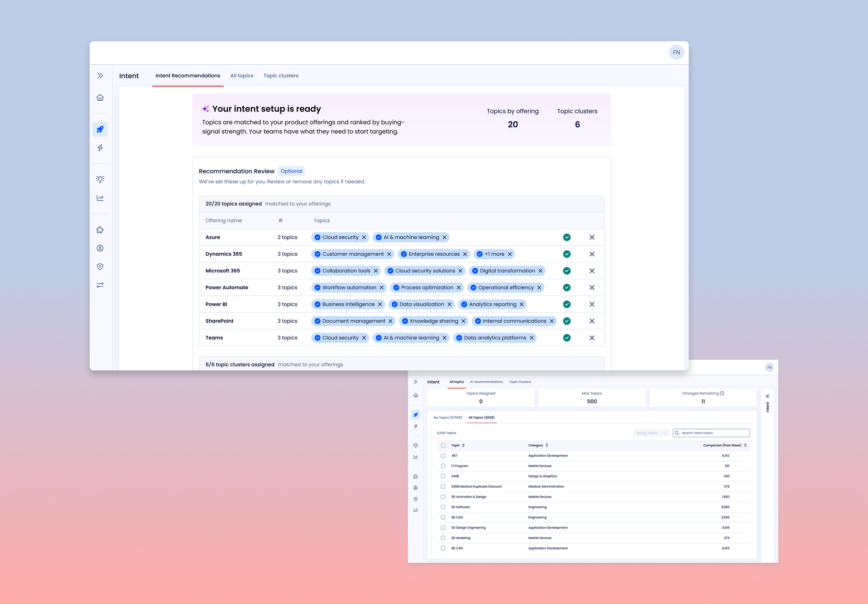Remove the Data visualization topic chip
Screen dimensions: 868x604
point(449,304)
